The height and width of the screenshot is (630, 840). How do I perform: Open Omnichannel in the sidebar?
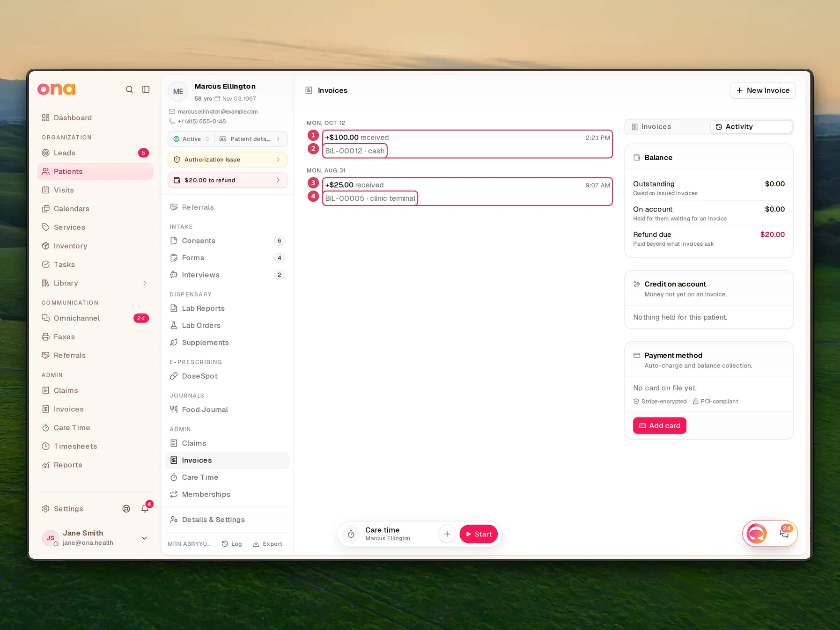point(95,318)
